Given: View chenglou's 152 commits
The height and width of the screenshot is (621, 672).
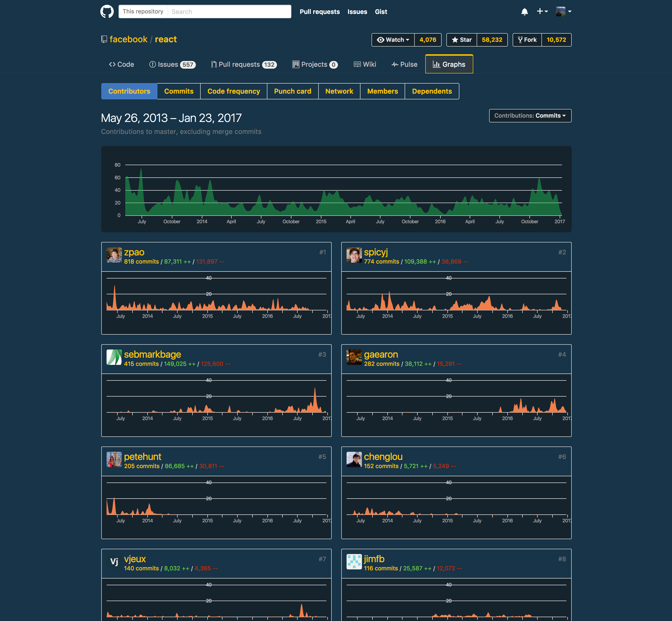Looking at the screenshot, I should point(381,466).
